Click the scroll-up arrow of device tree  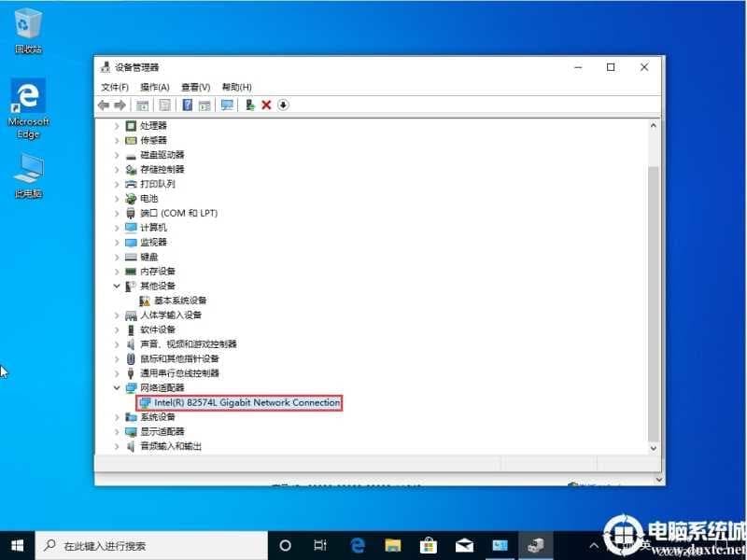pyautogui.click(x=654, y=126)
